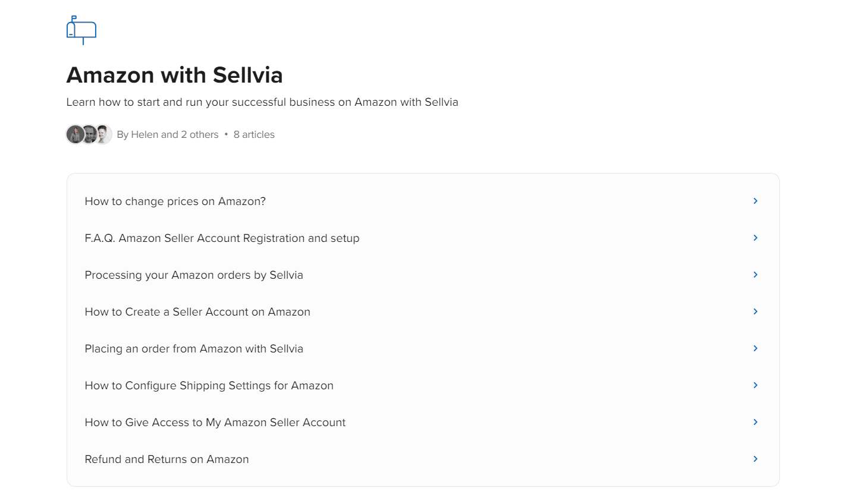Open "How to Give Access to My Amazon Seller Account"

click(x=215, y=423)
